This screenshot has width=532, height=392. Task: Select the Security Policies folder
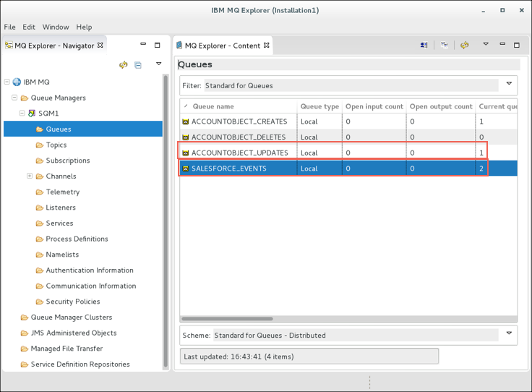click(73, 302)
